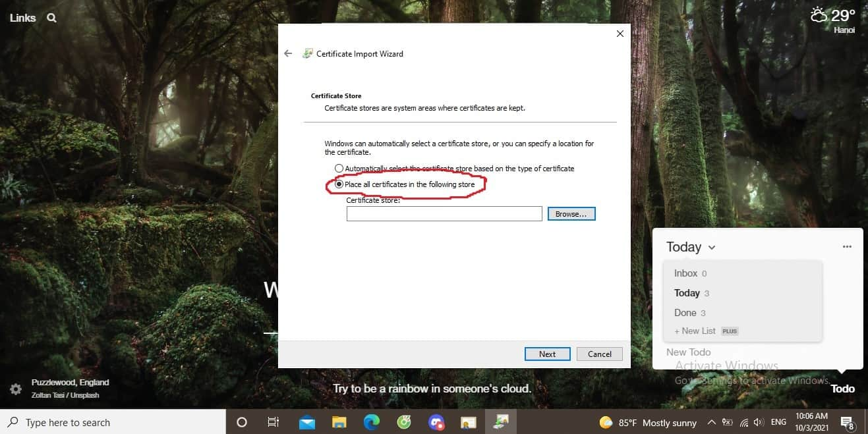Click the search magnifier next to Links
Screen dimensions: 868x434
(x=51, y=18)
